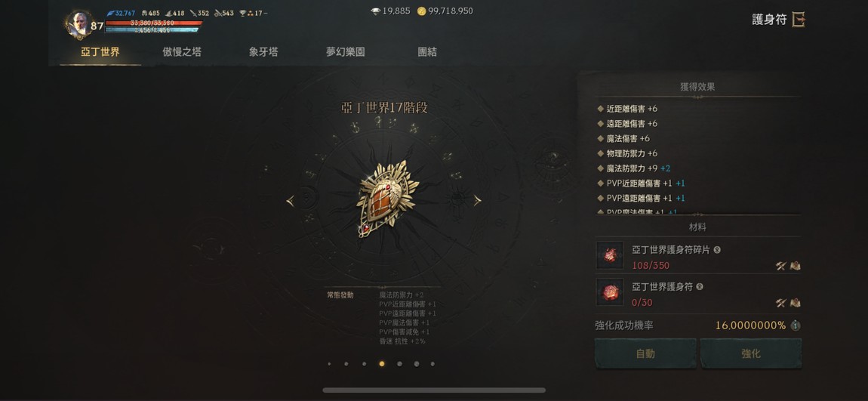This screenshot has width=868, height=401.
Task: Open the map source icon for 亞丁世界護身符碎片
Action: click(795, 266)
